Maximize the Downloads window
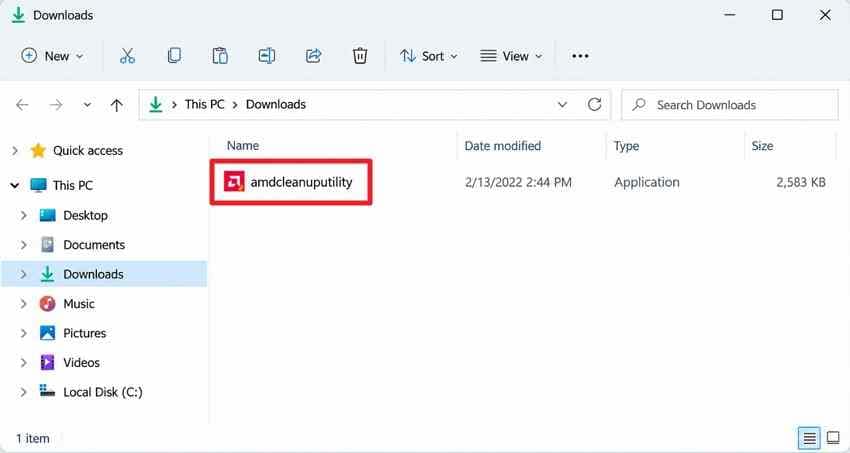This screenshot has width=850, height=453. click(x=777, y=15)
